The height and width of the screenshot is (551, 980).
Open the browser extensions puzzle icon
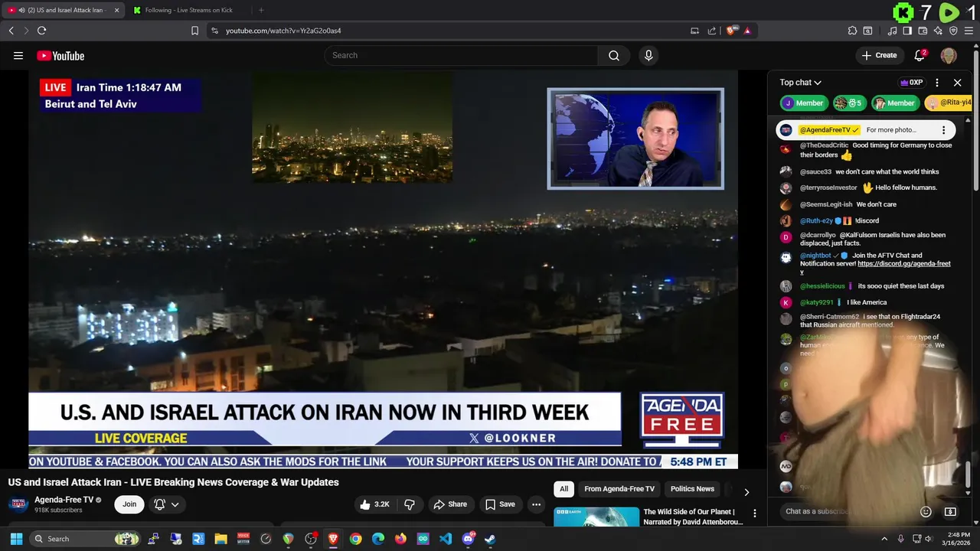pos(852,31)
